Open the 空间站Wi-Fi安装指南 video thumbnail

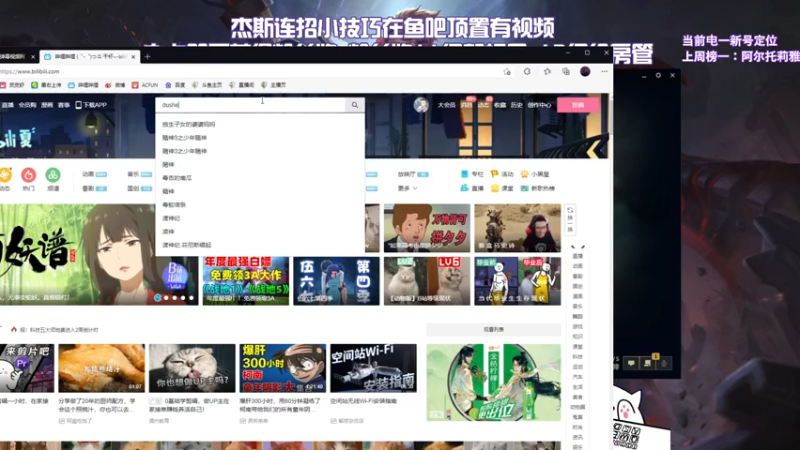tap(373, 368)
